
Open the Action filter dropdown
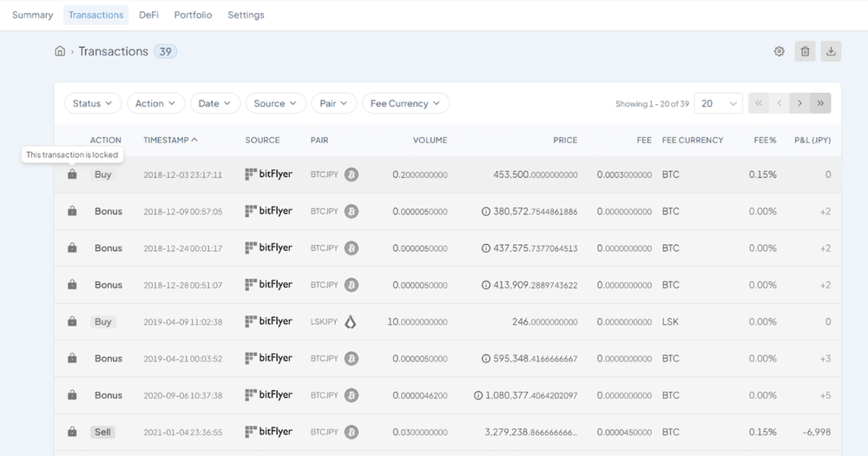155,103
